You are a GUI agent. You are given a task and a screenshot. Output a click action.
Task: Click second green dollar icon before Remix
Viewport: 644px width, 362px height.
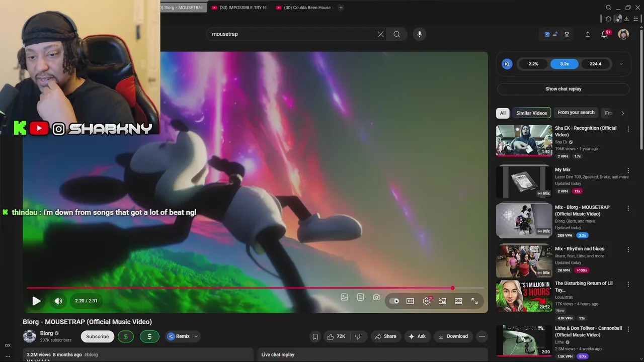pyautogui.click(x=149, y=336)
